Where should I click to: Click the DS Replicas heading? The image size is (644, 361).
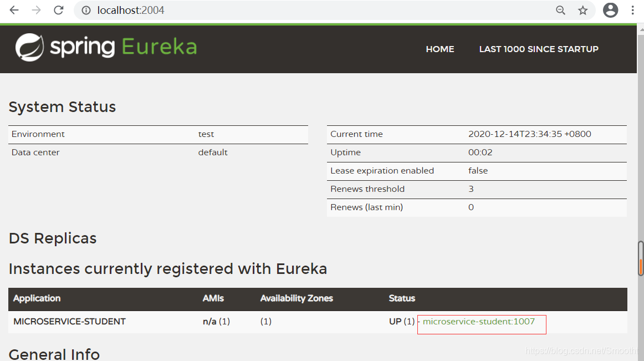(53, 238)
